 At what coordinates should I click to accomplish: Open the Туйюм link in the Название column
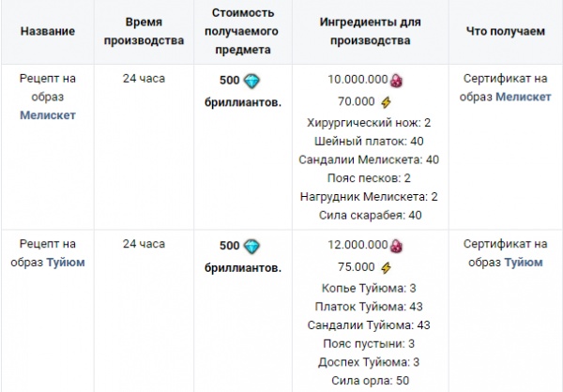[x=66, y=263]
